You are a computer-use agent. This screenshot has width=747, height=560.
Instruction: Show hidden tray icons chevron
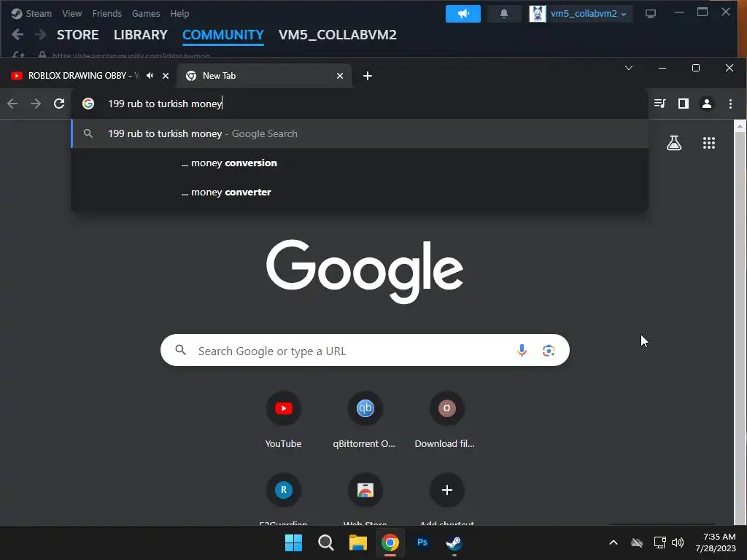[x=614, y=542]
